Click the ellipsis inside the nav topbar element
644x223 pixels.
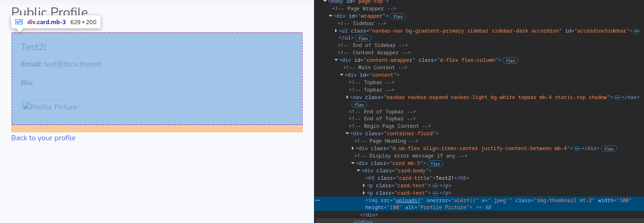[x=617, y=98]
